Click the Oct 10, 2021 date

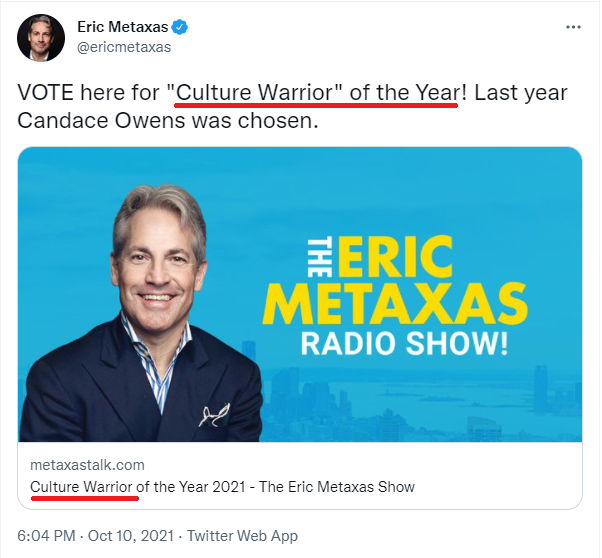point(131,536)
